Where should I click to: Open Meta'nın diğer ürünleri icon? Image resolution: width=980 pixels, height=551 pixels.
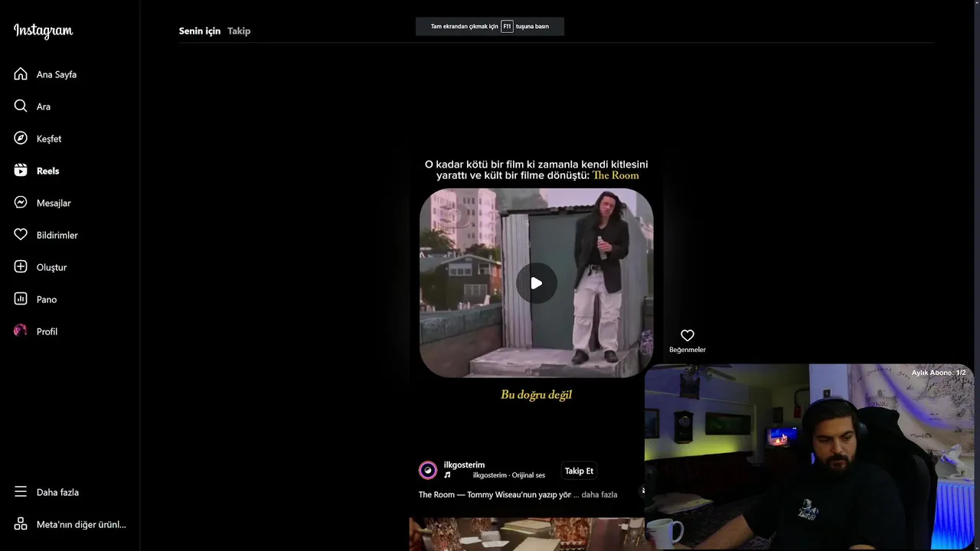tap(21, 524)
